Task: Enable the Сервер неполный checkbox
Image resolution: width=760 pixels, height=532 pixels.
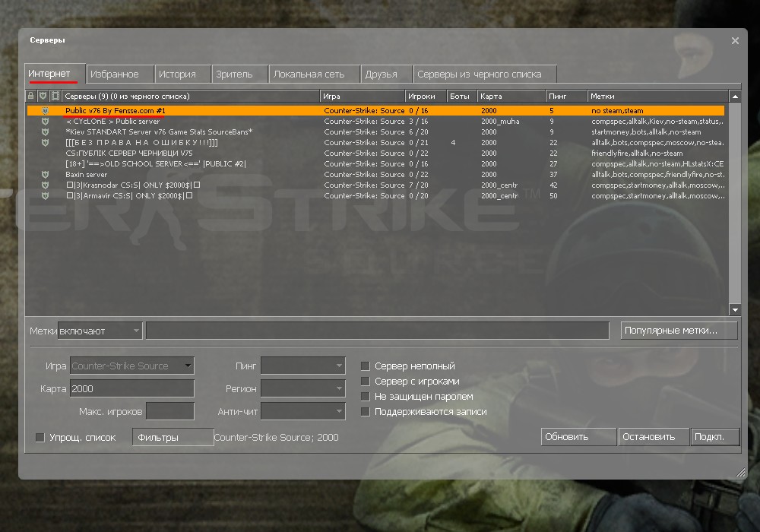Action: point(366,366)
